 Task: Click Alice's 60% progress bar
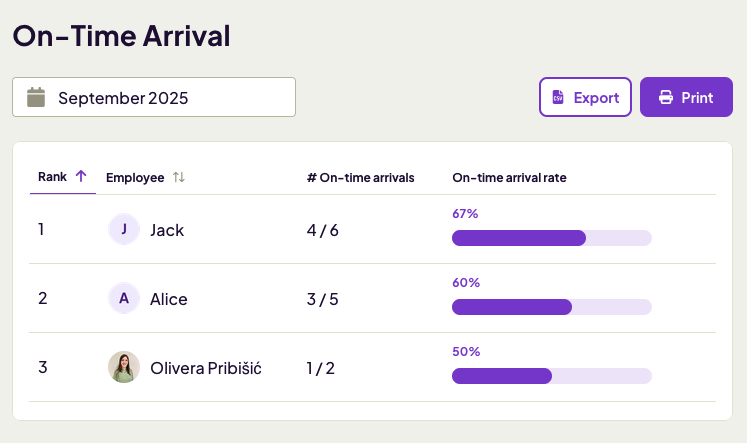(551, 307)
